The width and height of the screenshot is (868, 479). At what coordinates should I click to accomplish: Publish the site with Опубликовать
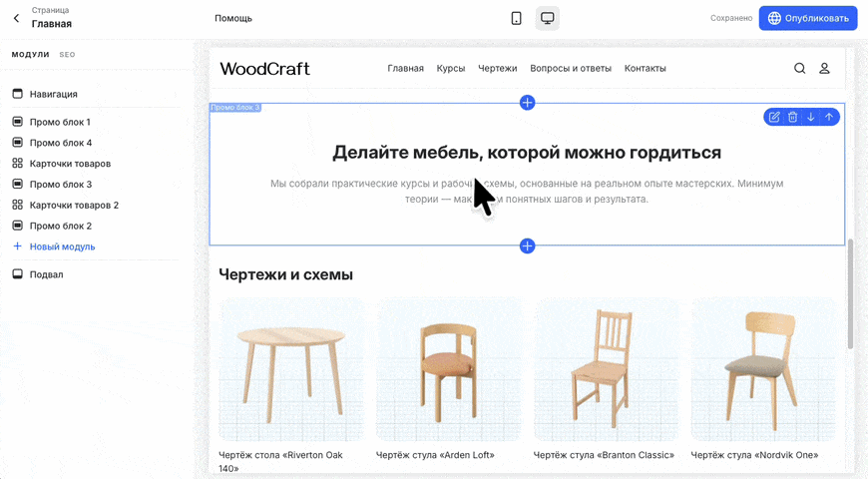pos(808,18)
